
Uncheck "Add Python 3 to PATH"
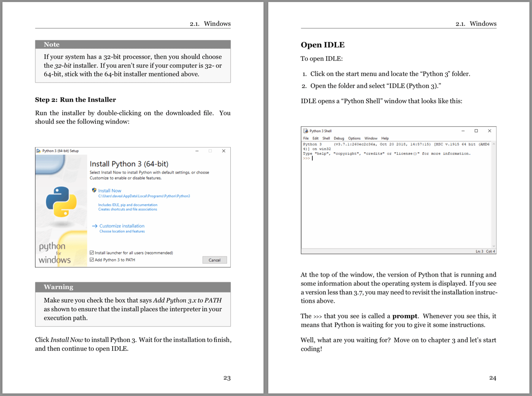point(92,260)
